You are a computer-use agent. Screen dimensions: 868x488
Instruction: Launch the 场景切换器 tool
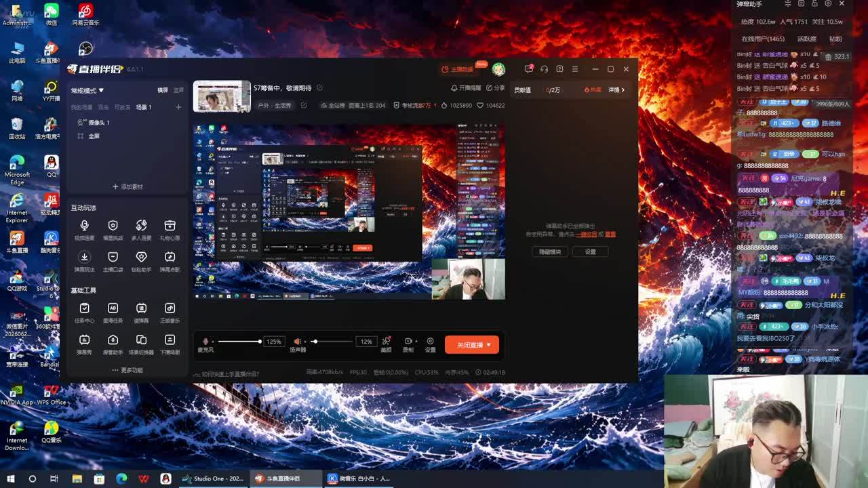coord(141,344)
